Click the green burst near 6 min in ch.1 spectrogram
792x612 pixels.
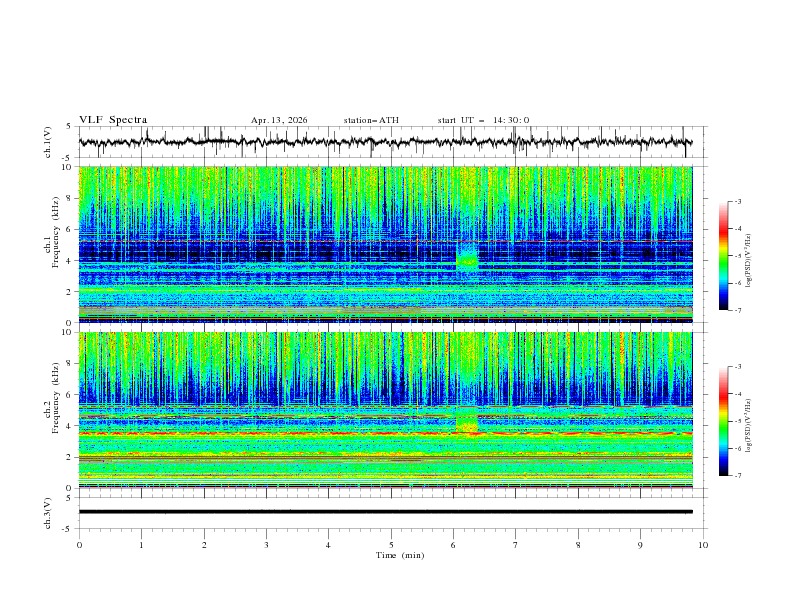point(467,259)
